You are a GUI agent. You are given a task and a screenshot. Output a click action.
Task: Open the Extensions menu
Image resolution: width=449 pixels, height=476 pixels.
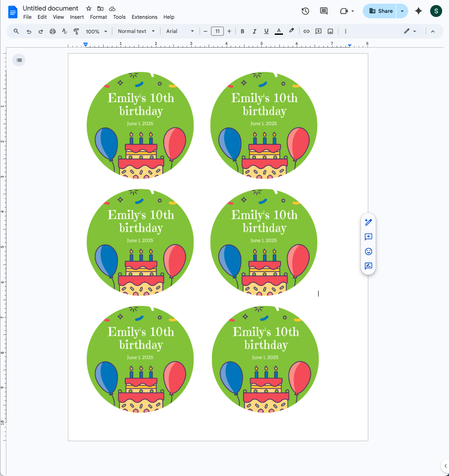(x=144, y=17)
